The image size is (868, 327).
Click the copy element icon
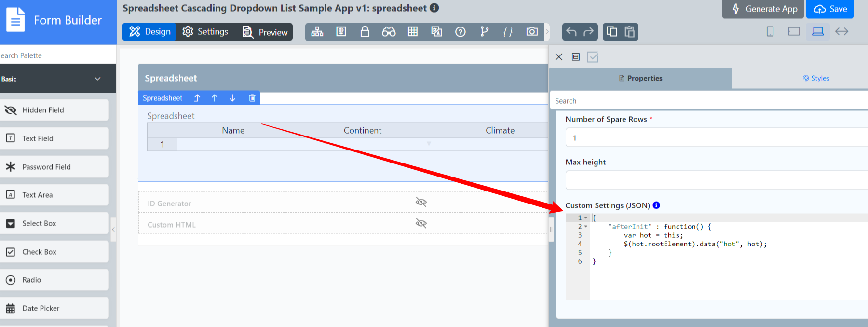pyautogui.click(x=611, y=32)
